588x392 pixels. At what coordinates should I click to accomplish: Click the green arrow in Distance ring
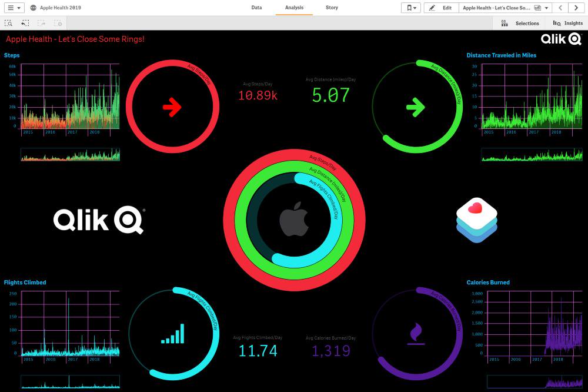pyautogui.click(x=416, y=107)
